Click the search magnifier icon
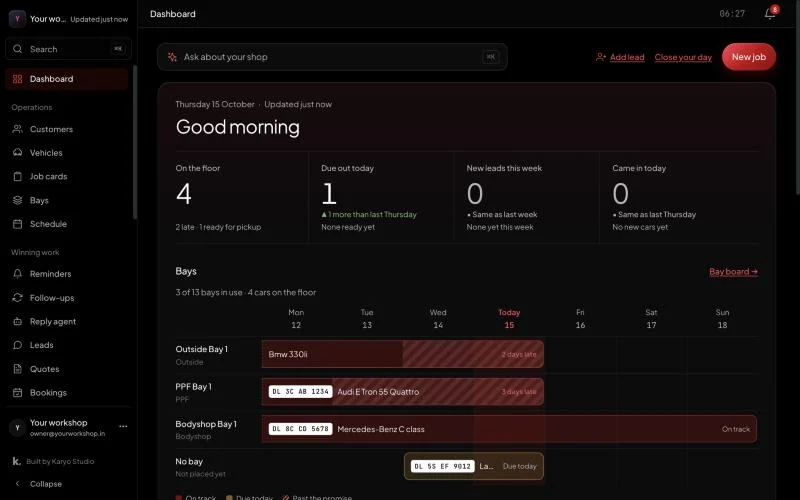800x500 pixels. [x=17, y=49]
